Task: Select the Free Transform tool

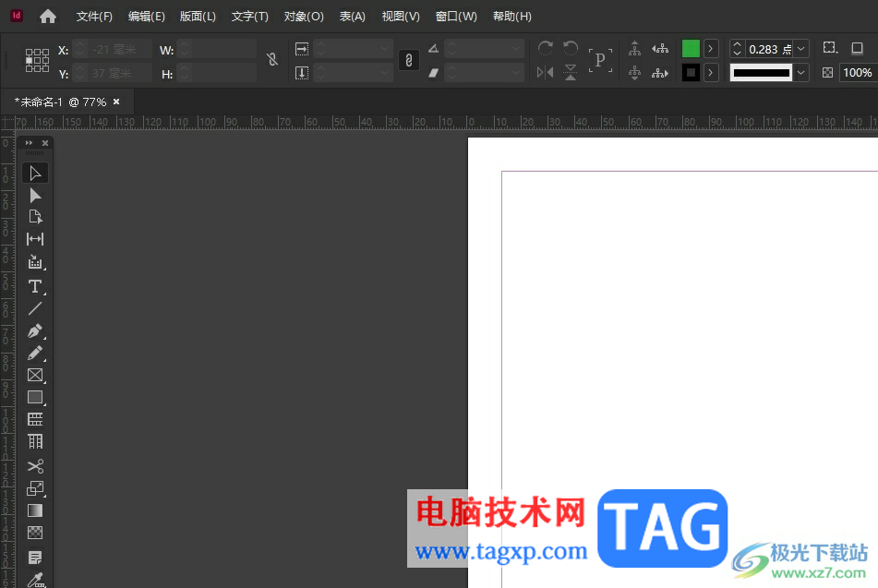Action: (x=35, y=488)
